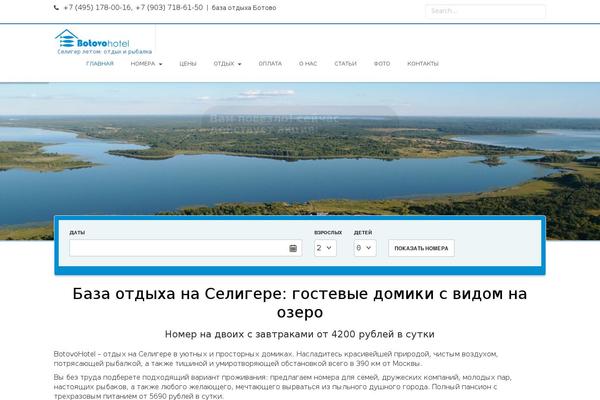600x400 pixels.
Task: Go to the ОПЛАТА page
Action: [270, 64]
